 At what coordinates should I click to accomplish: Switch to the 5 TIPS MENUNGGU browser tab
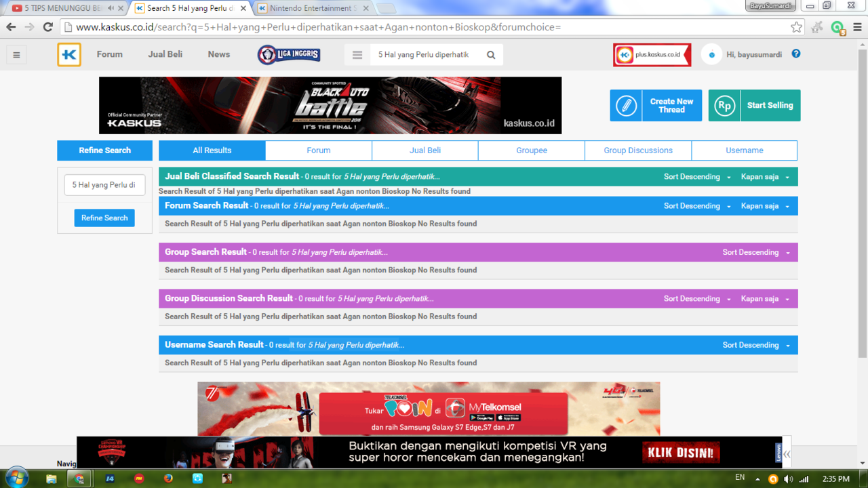64,8
